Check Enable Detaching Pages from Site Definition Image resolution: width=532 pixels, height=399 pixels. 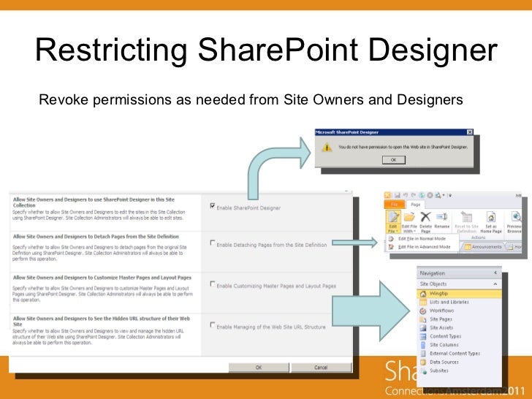tap(213, 243)
